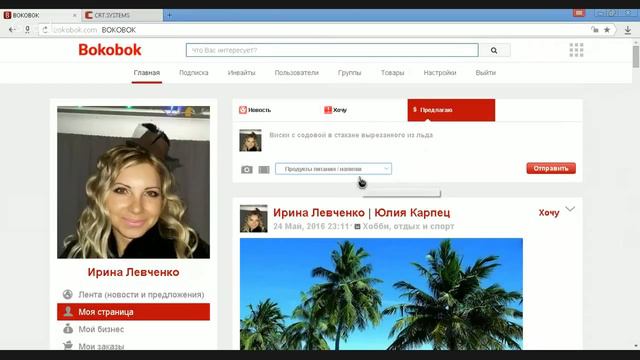Image resolution: width=640 pixels, height=360 pixels.
Task: Open the apps grid icon
Action: (x=576, y=50)
